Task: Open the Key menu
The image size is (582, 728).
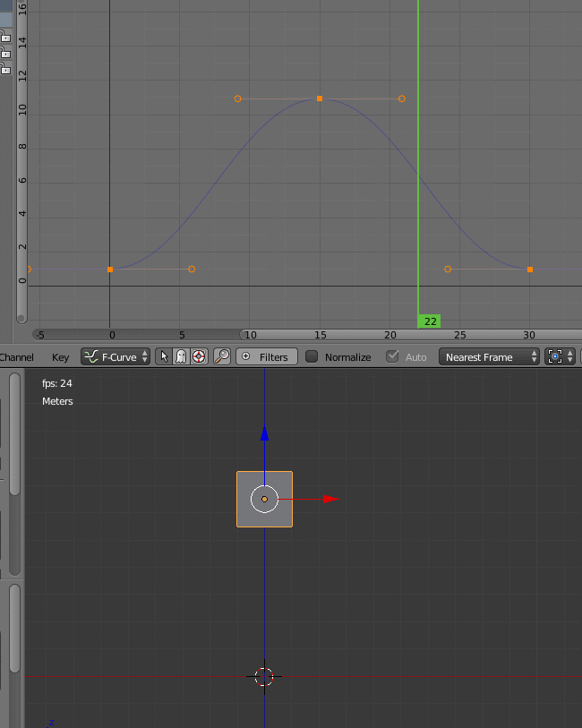Action: coord(60,357)
